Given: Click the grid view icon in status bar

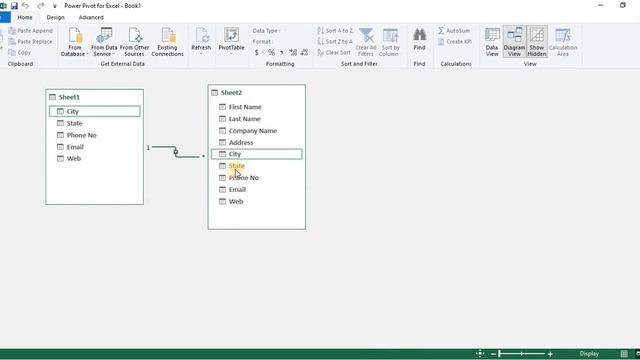Looking at the screenshot, I should point(624,354).
